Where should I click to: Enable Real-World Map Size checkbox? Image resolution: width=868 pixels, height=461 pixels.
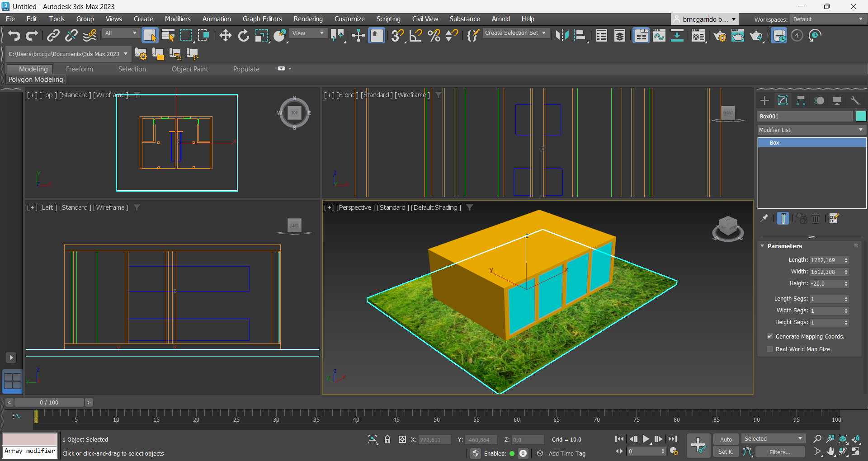click(x=770, y=349)
